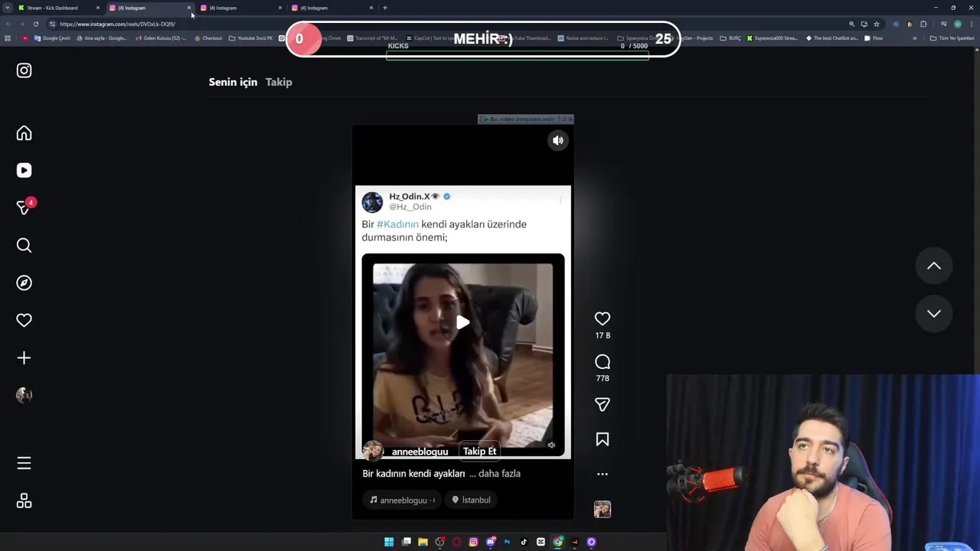This screenshot has width=980, height=551.
Task: Open Explore compass icon
Action: 24,282
